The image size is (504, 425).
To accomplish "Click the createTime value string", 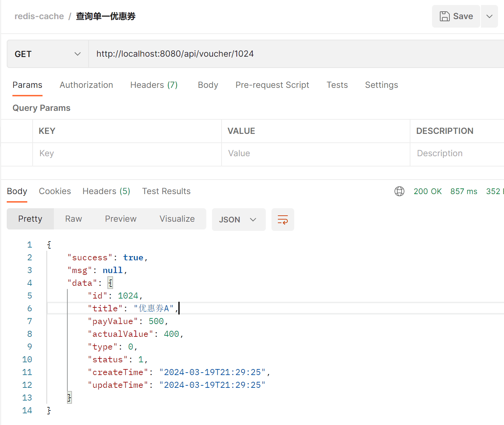I will 212,372.
